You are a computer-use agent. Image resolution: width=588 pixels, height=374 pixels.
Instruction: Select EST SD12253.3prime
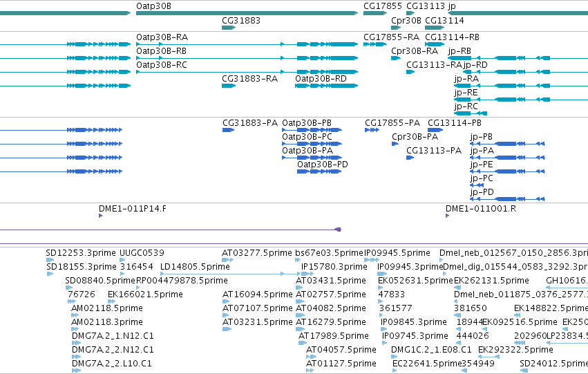50,260
